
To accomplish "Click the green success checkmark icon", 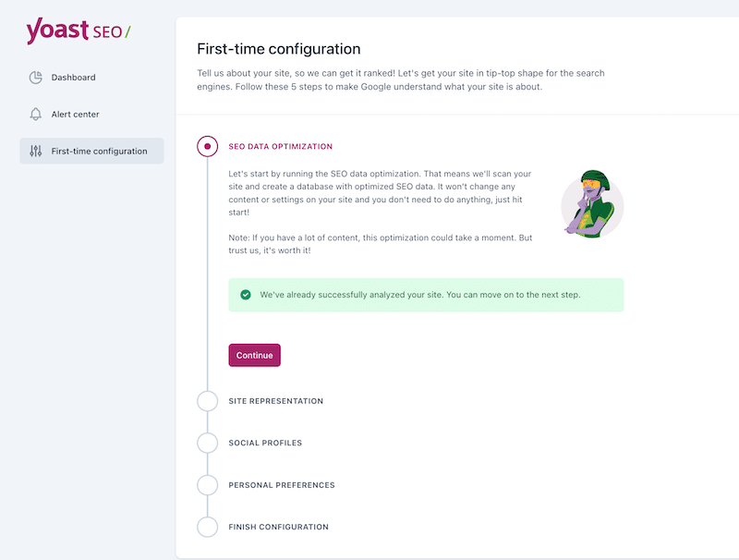I will 246,295.
